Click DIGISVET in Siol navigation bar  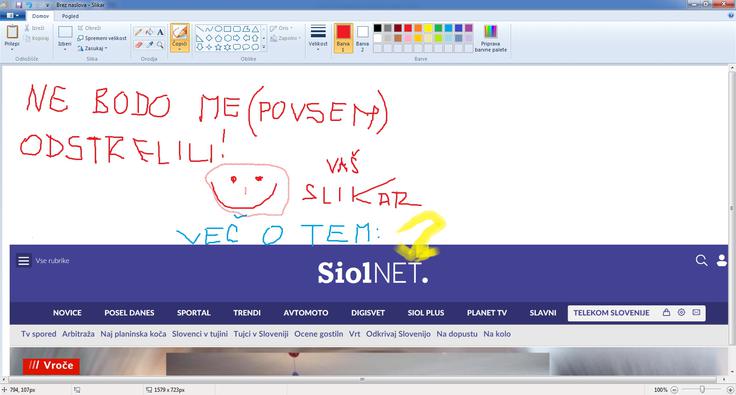[x=368, y=313]
